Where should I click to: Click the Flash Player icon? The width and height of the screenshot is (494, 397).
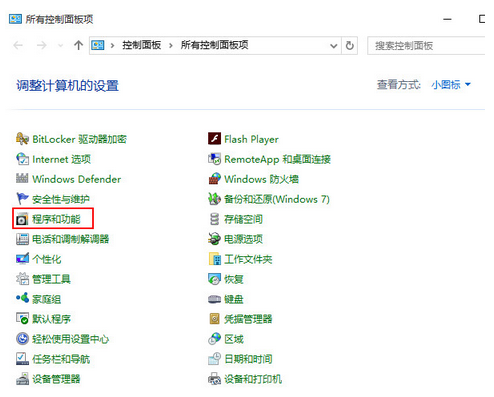pos(214,138)
